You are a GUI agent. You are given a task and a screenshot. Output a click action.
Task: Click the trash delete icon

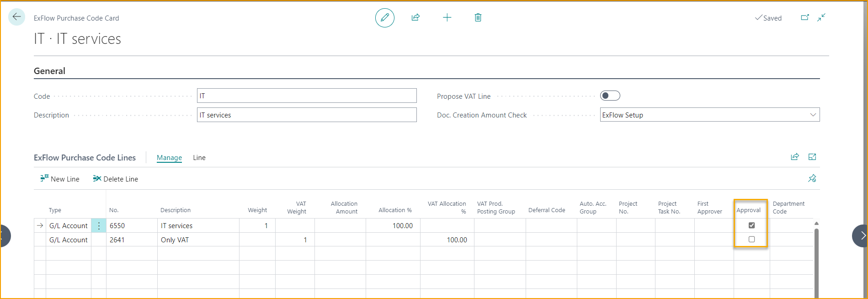pyautogui.click(x=478, y=17)
